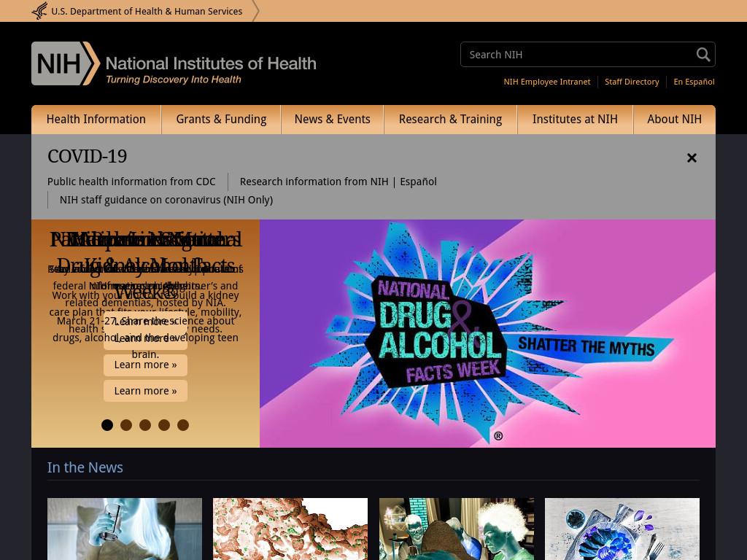Viewport: 747px width, 560px height.
Task: Switch to En Español
Action: click(x=694, y=82)
